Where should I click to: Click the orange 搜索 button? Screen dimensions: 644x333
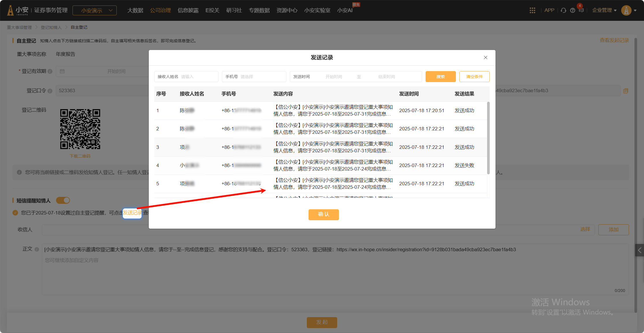point(440,77)
